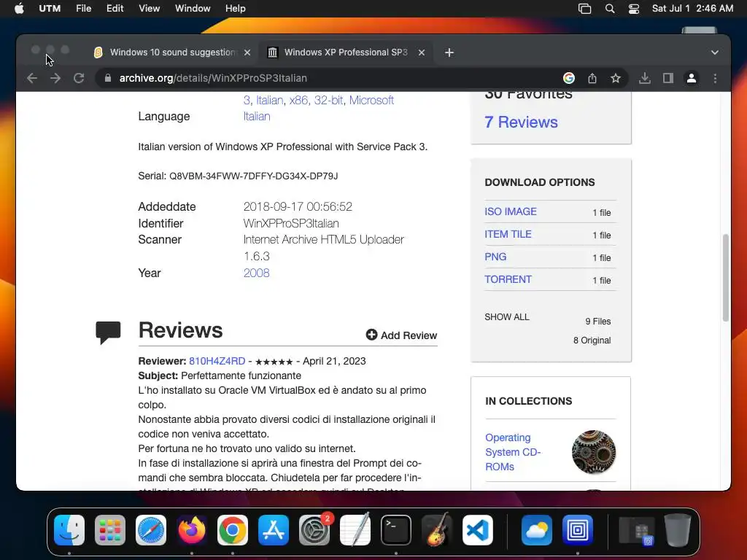Open TextEdit from the Dock
The height and width of the screenshot is (560, 747).
pyautogui.click(x=355, y=530)
